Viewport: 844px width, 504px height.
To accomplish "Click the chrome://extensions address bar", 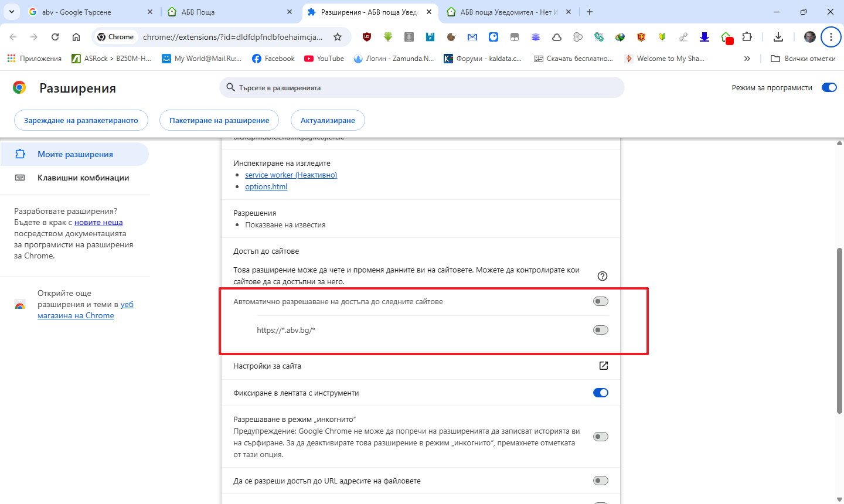I will (x=232, y=37).
